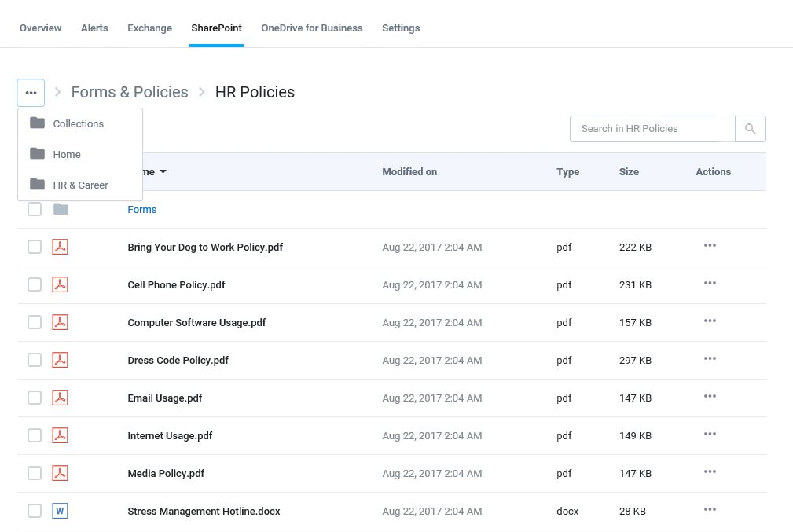Screen dimensions: 793x532
Task: Open actions menu for Cell Phone Policy.pdf
Action: (x=710, y=283)
